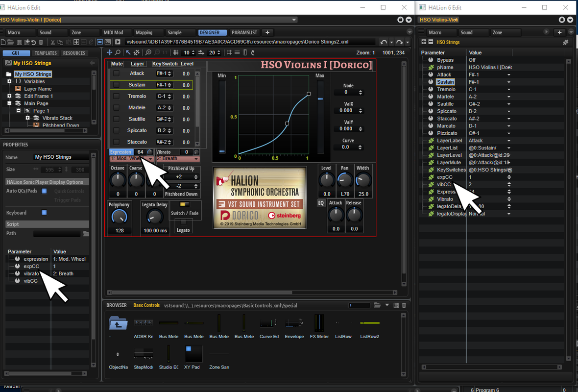Click the Undo arrow in the designer toolbar
This screenshot has height=392, width=578.
point(384,42)
